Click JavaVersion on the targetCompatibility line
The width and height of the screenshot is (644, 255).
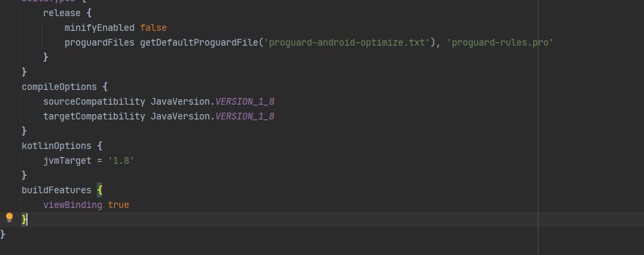pyautogui.click(x=180, y=117)
